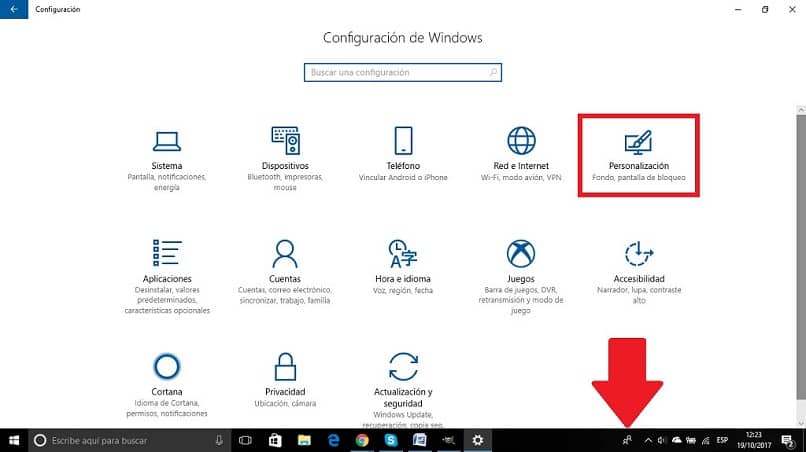
Task: Minimize the Configuración window
Action: point(738,9)
